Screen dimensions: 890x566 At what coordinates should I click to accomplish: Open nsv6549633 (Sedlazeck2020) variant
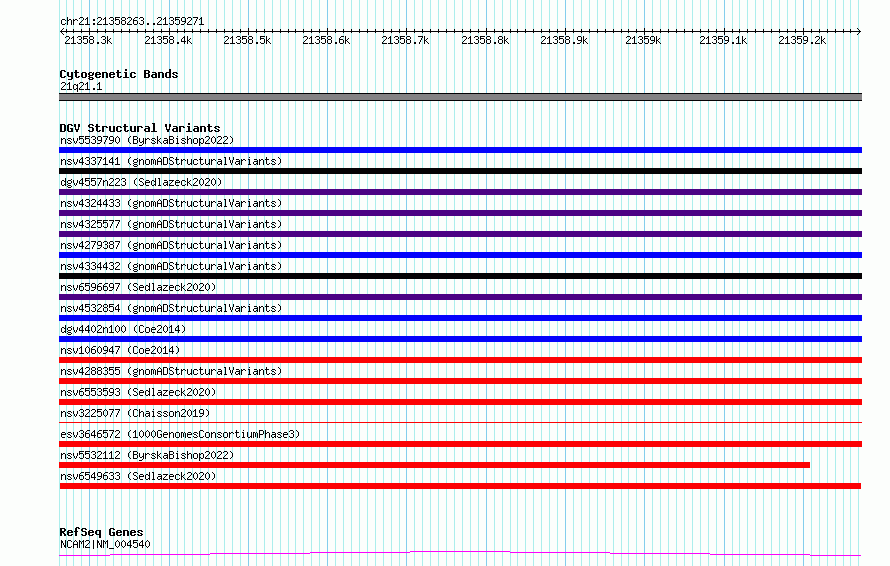tap(138, 476)
